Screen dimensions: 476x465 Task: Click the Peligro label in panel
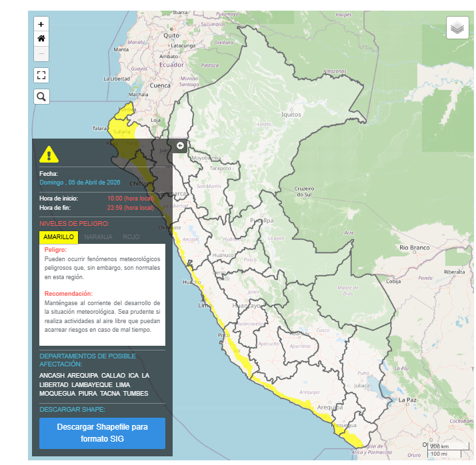coord(55,250)
